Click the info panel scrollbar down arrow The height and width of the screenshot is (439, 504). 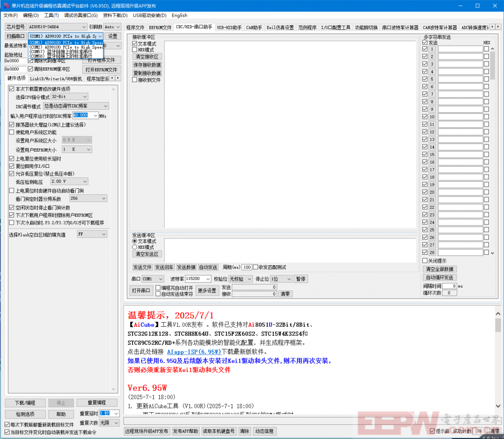point(498,406)
